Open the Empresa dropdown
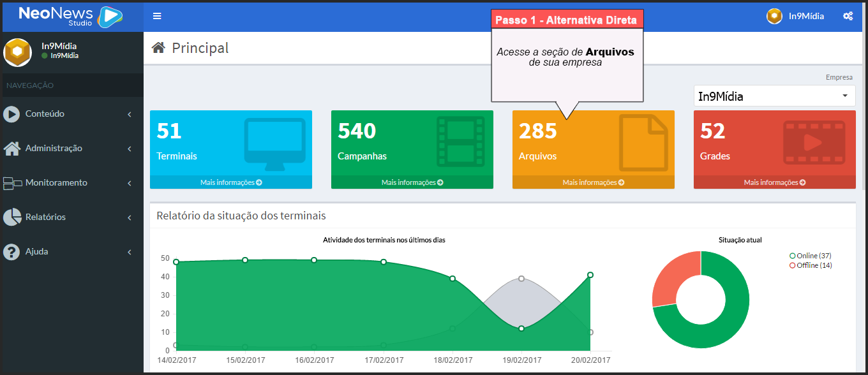The width and height of the screenshot is (868, 375). tap(774, 96)
